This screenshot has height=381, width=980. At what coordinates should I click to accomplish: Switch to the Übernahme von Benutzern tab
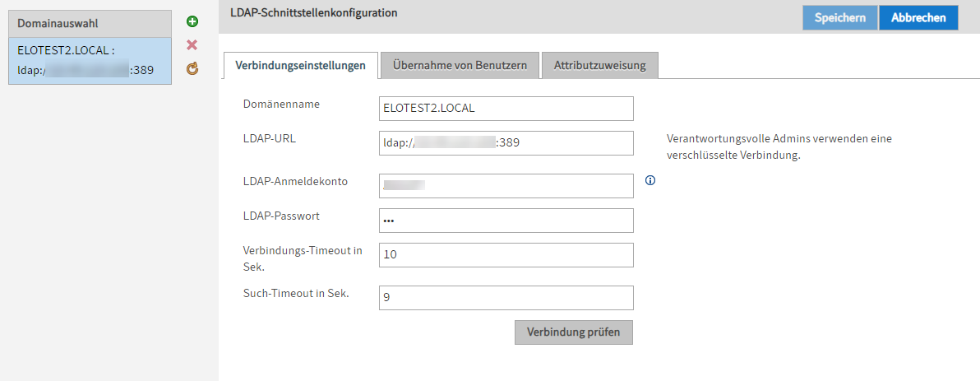[x=460, y=65]
